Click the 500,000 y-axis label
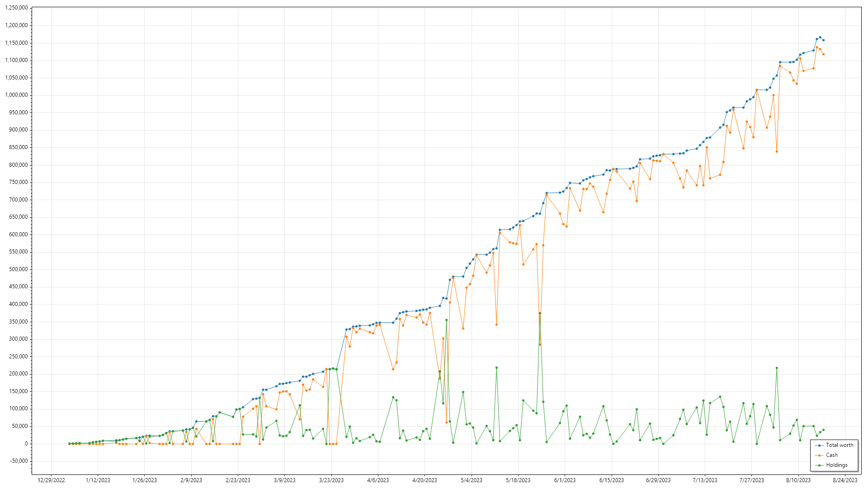The height and width of the screenshot is (488, 868). pos(18,269)
